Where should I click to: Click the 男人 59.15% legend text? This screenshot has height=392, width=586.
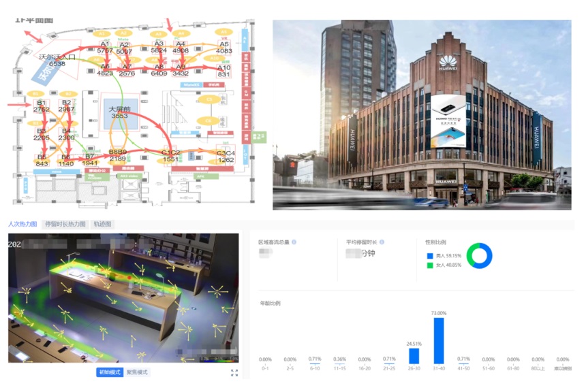click(x=448, y=256)
